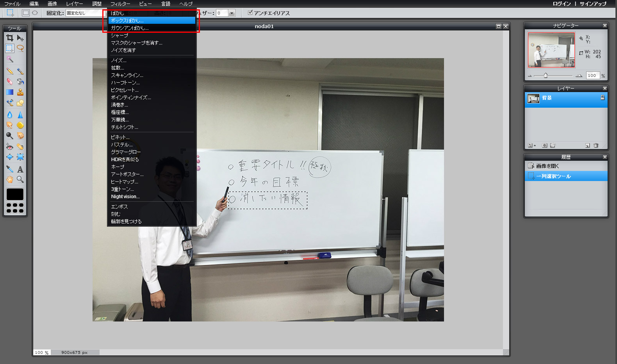Delete layer with the trash icon

click(x=596, y=146)
